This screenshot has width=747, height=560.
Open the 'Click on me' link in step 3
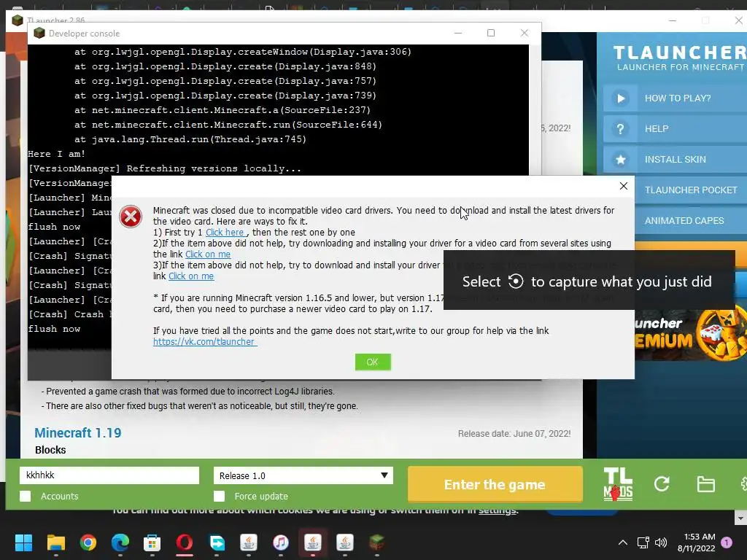point(191,276)
